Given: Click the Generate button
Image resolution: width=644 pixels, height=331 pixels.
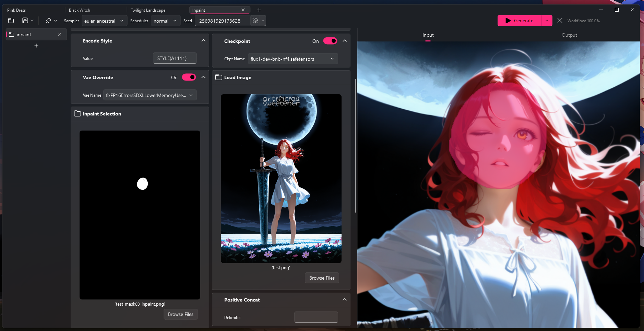Looking at the screenshot, I should [519, 21].
